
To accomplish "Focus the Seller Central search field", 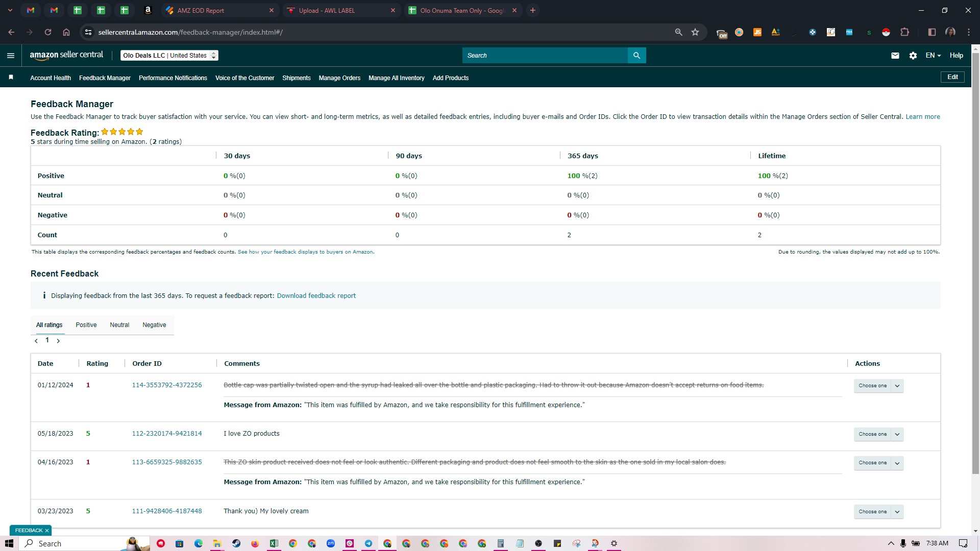I will (545, 56).
